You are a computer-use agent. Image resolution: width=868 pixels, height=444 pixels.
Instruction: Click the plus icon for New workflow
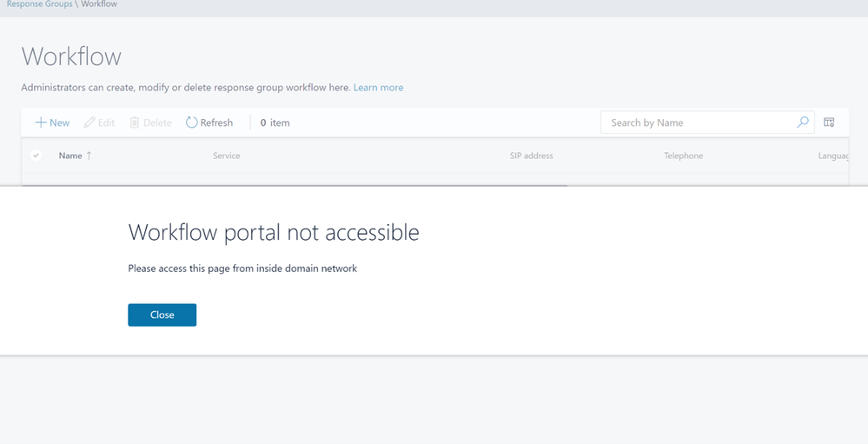(x=41, y=123)
